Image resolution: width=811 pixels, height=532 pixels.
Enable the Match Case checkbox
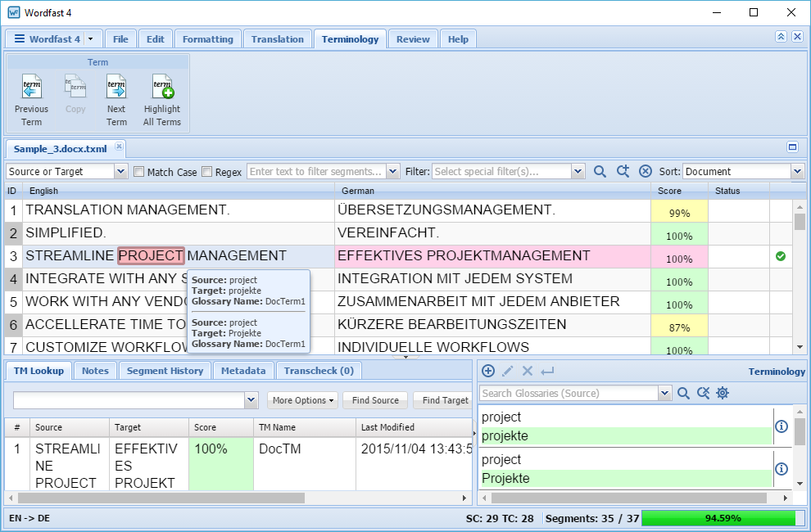138,172
